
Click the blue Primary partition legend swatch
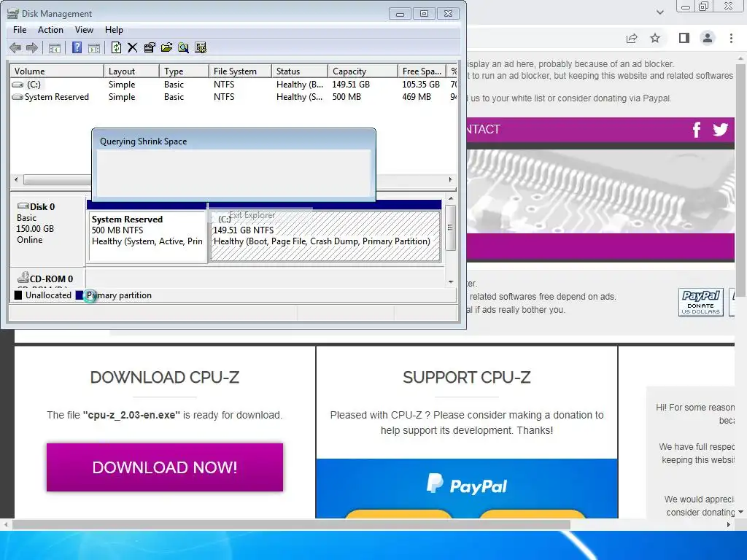80,295
